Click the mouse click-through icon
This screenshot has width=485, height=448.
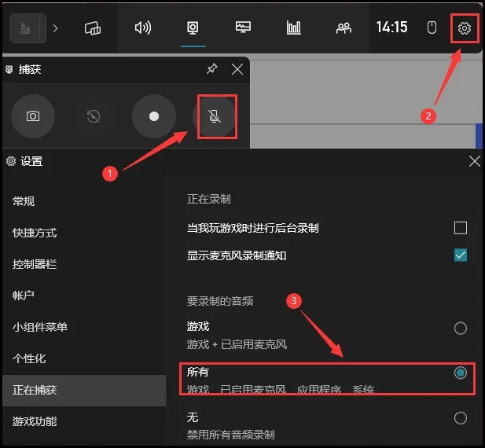pos(432,28)
